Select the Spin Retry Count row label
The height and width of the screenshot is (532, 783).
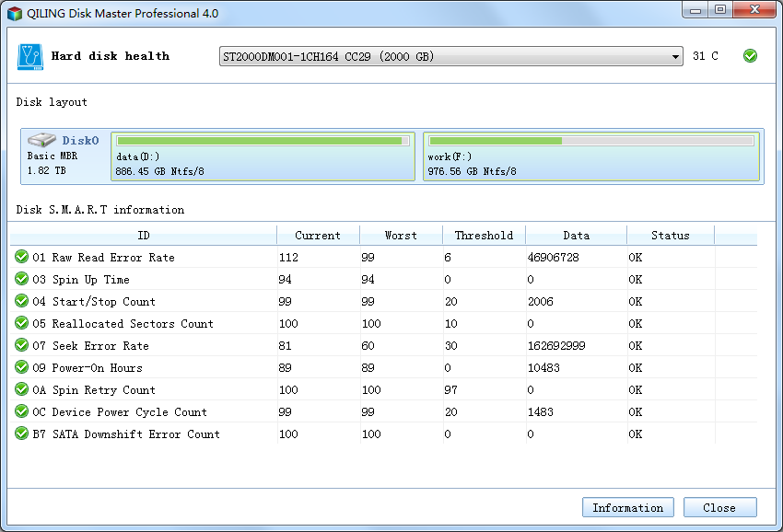[x=94, y=389]
